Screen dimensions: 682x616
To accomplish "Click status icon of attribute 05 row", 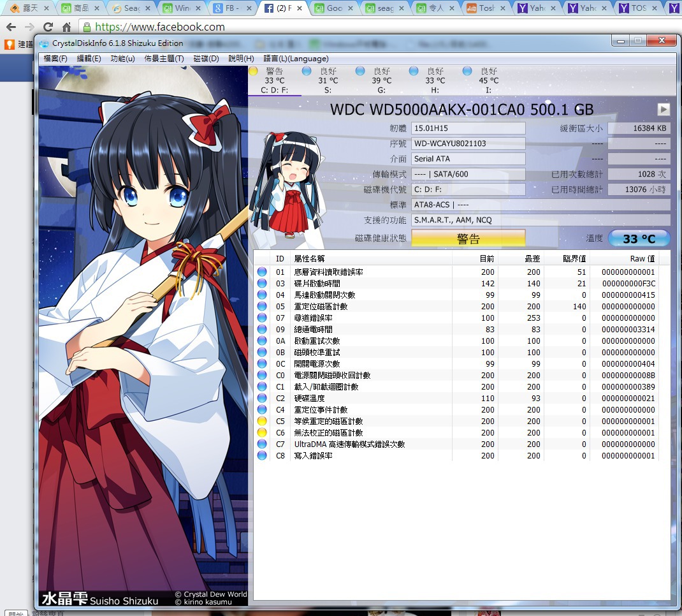I will click(262, 306).
